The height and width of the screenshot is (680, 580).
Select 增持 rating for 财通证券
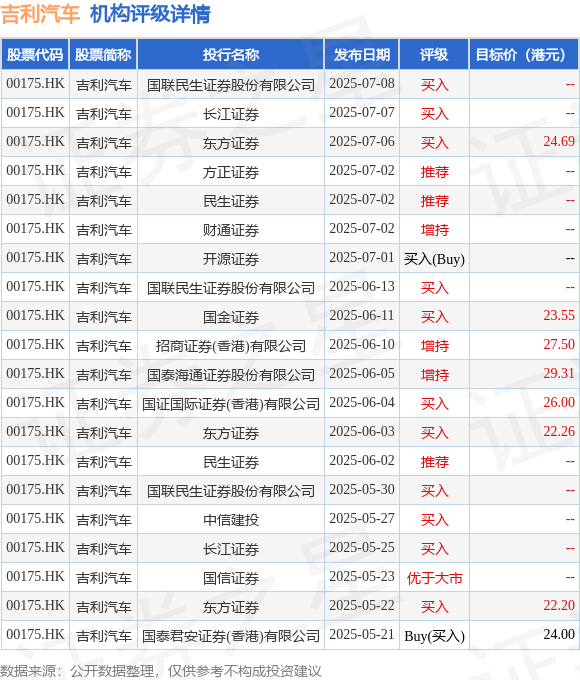point(434,229)
